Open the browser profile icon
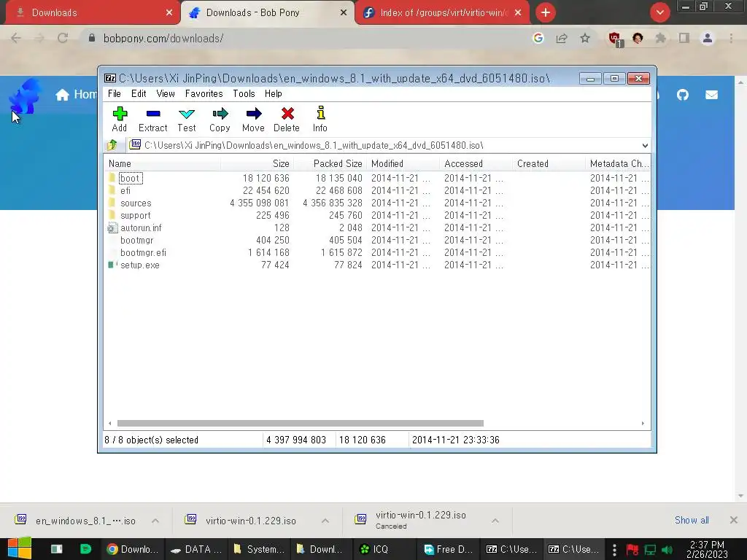The height and width of the screenshot is (560, 747). [708, 38]
